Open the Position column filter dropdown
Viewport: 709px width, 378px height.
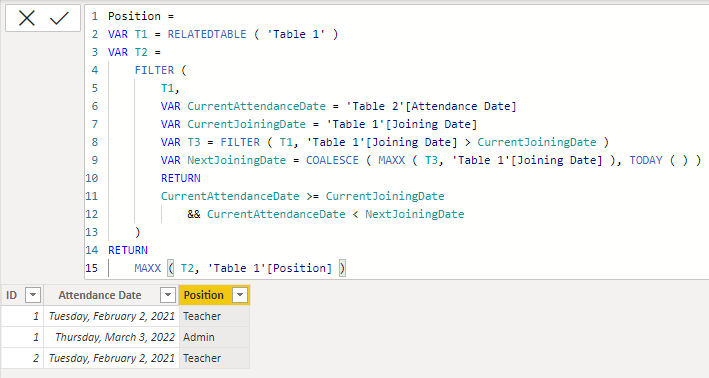point(240,295)
